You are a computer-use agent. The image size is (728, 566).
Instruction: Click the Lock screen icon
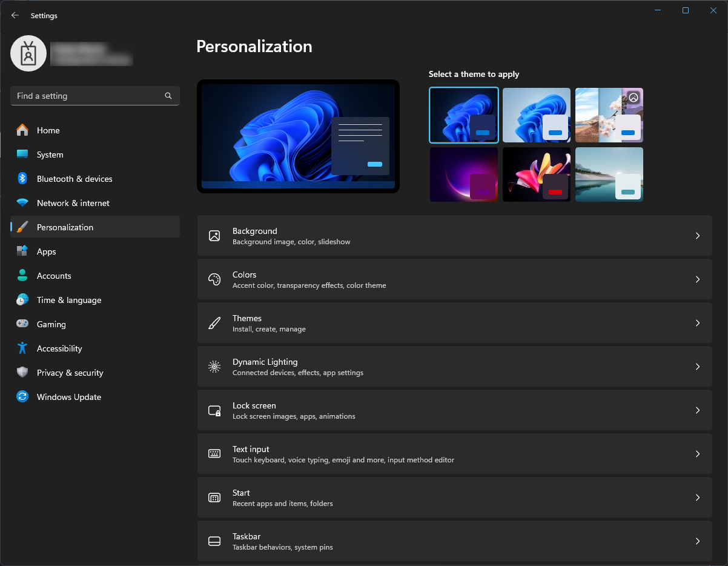pyautogui.click(x=214, y=410)
